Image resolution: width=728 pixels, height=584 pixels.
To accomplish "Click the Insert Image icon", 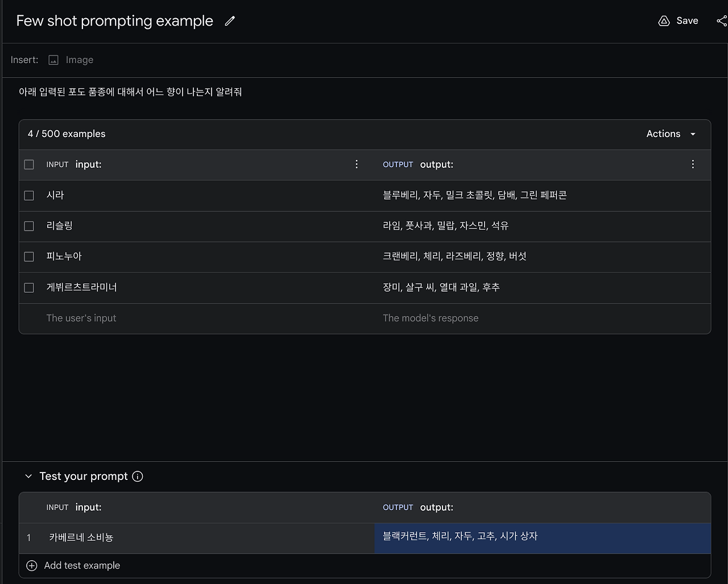I will [x=53, y=60].
